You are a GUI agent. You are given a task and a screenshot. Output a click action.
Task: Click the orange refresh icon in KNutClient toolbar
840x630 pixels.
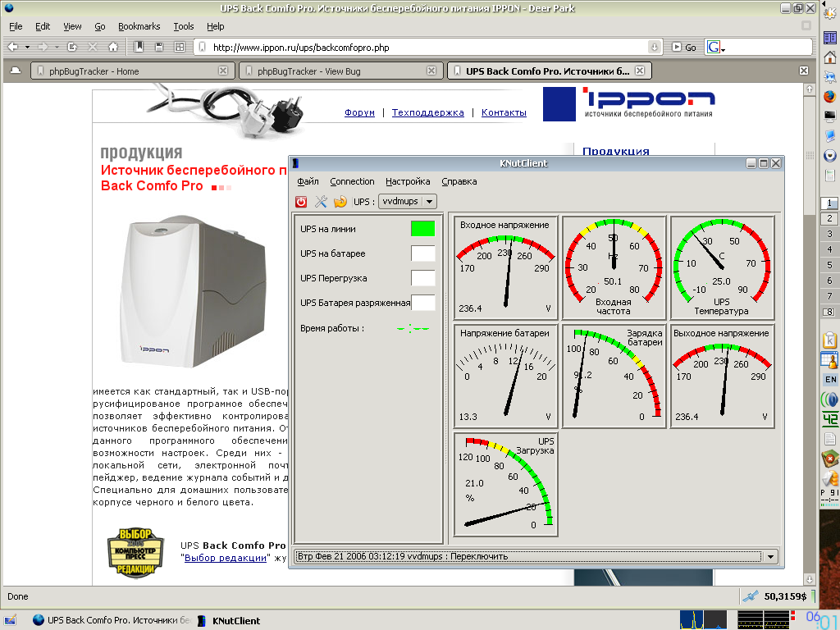tap(340, 202)
